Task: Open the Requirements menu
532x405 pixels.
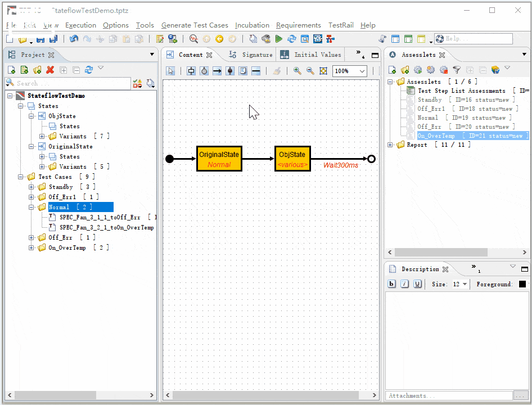Action: click(299, 25)
